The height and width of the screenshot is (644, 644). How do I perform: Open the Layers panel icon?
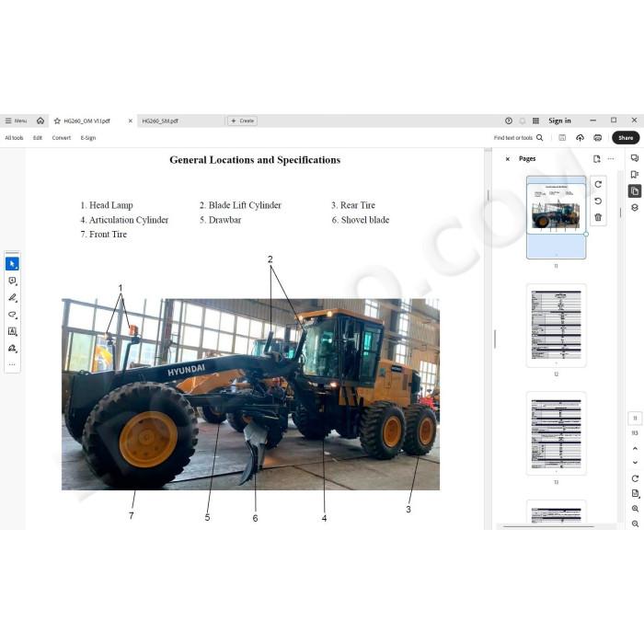(x=635, y=207)
